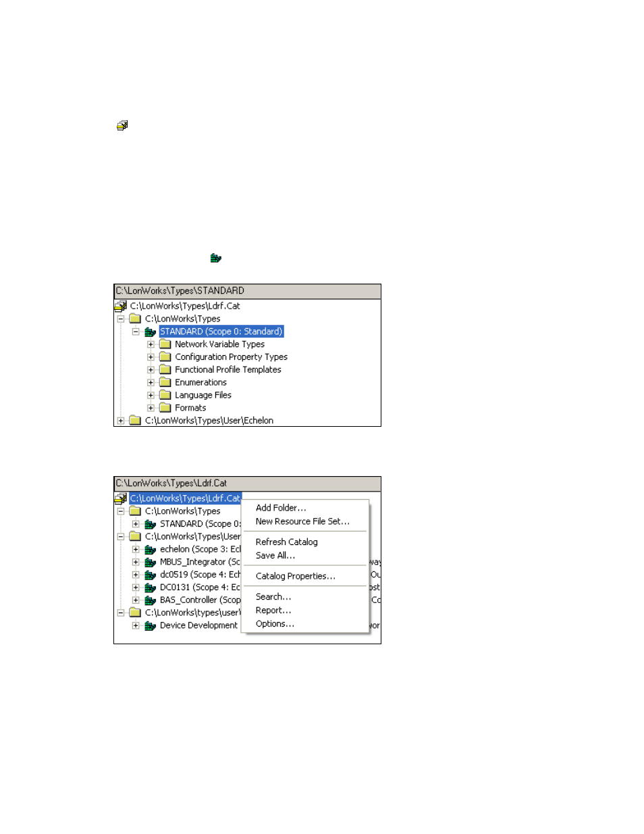
Task: Select Formats tree label
Action: coord(191,408)
